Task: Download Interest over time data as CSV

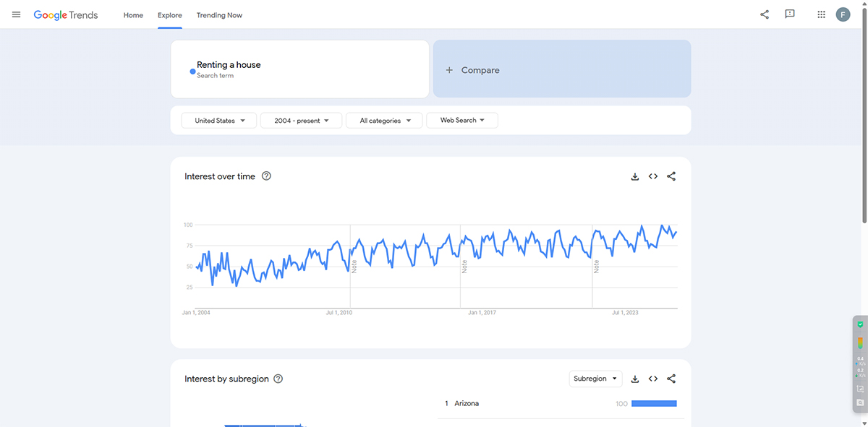Action: [635, 176]
